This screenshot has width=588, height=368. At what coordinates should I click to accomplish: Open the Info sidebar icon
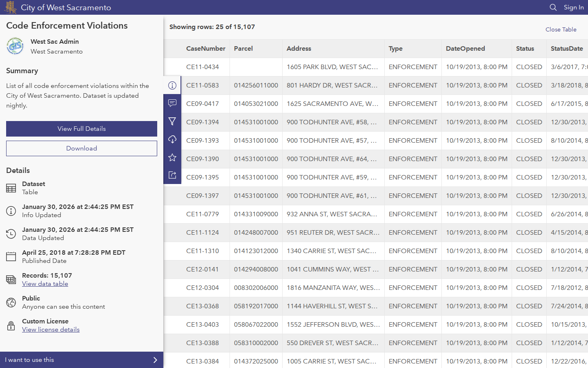[172, 85]
